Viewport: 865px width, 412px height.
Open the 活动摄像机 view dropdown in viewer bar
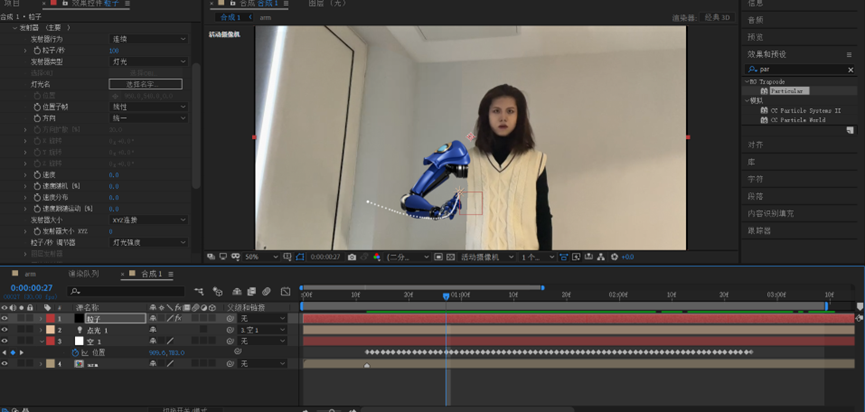coord(488,257)
